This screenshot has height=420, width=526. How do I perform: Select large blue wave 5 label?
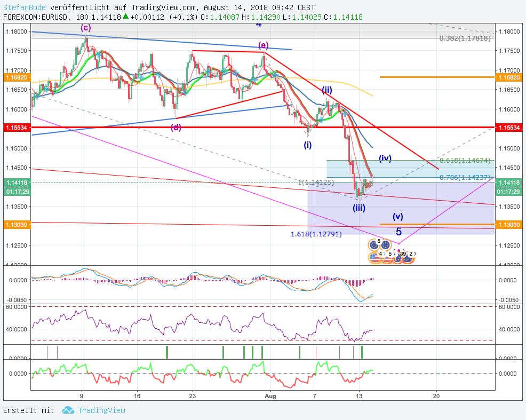click(399, 232)
